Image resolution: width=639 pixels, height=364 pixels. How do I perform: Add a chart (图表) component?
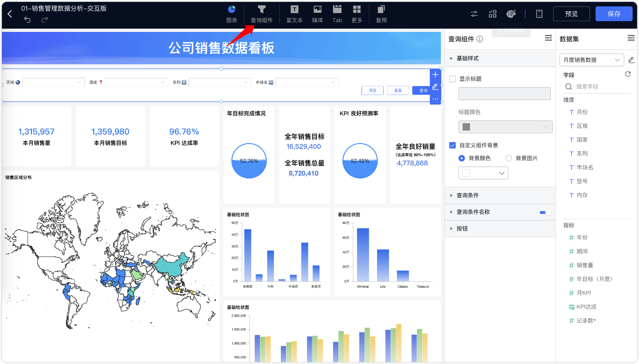tap(232, 14)
